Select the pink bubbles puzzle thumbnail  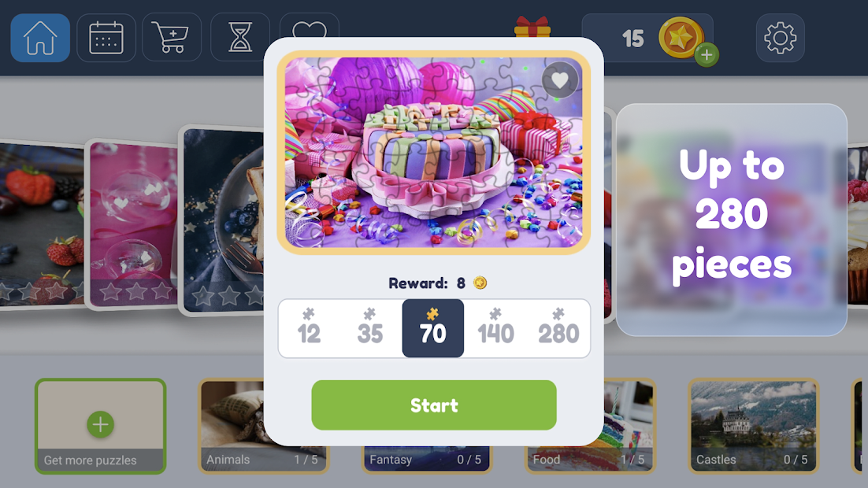[133, 224]
